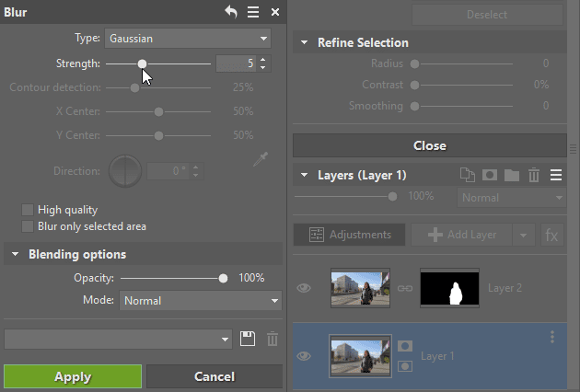
Task: Click the delete preset trash icon
Action: click(273, 339)
